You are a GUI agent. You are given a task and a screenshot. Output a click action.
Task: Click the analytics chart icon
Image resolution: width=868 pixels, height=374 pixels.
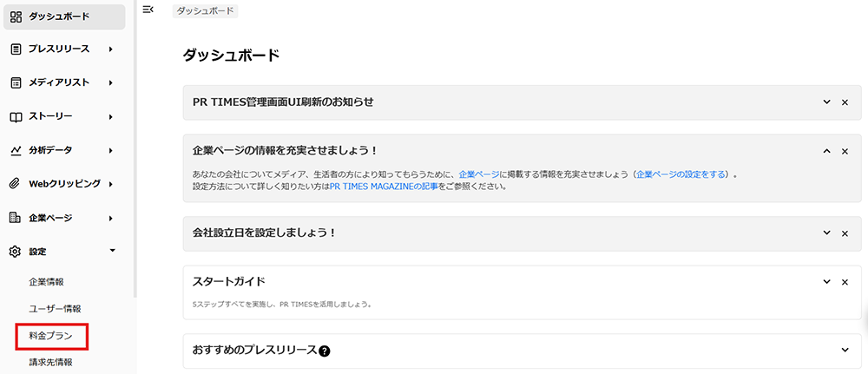16,150
